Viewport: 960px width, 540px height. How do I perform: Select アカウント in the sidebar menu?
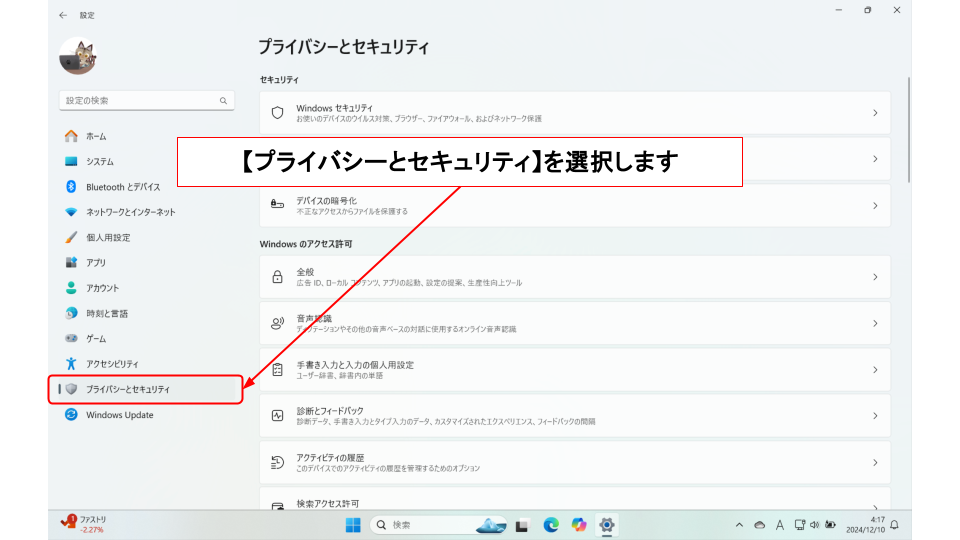click(x=102, y=288)
